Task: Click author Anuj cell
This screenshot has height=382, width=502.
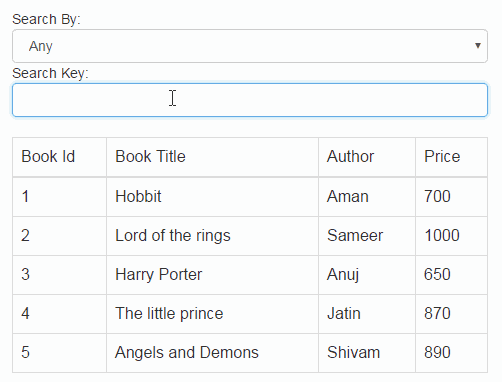Action: [x=367, y=275]
